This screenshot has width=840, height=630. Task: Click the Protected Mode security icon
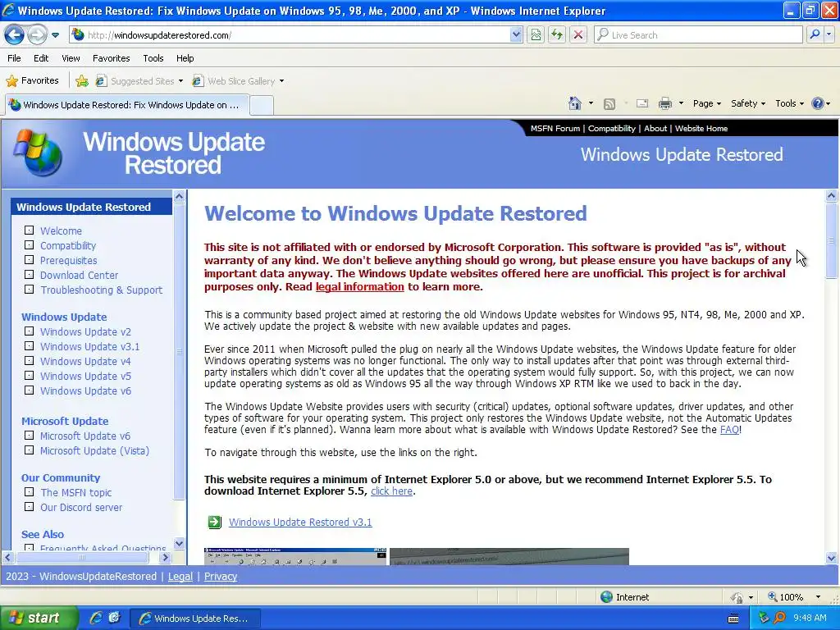point(737,597)
